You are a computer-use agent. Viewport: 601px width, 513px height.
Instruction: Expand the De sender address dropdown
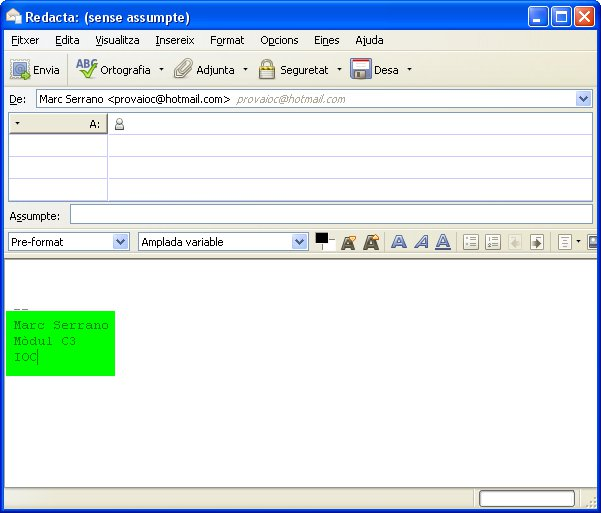tap(584, 99)
